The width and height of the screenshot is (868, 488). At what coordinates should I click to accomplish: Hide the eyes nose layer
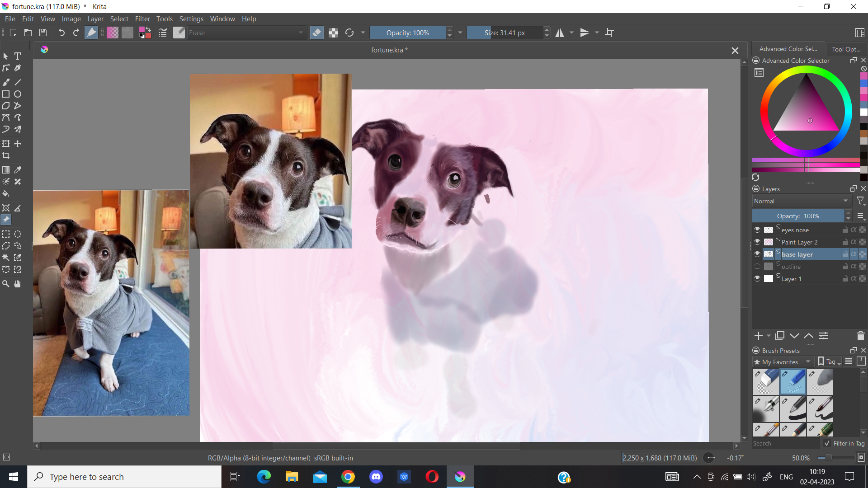pyautogui.click(x=757, y=230)
